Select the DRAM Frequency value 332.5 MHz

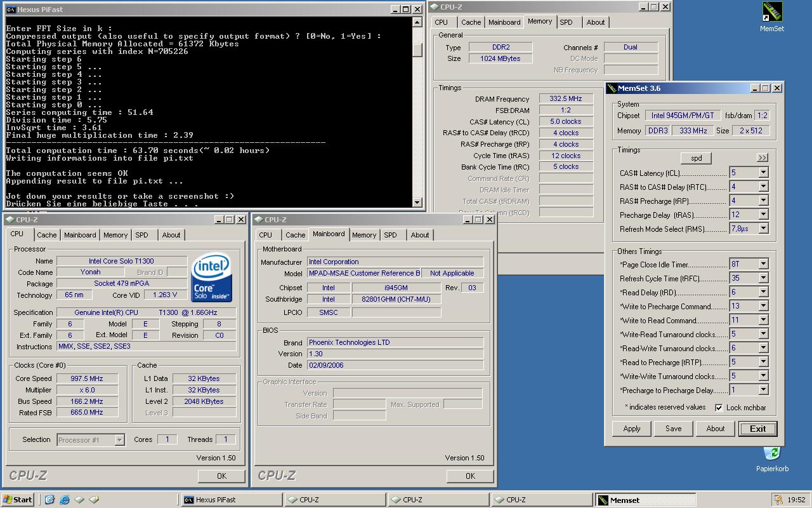click(566, 99)
